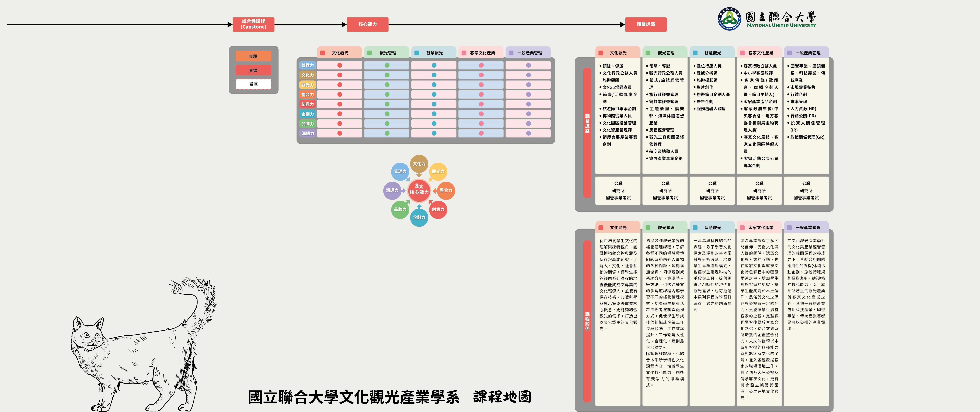Click 服務機器人銷售 in the 智慧觀光 career list
The height and width of the screenshot is (412, 980).
point(711,108)
